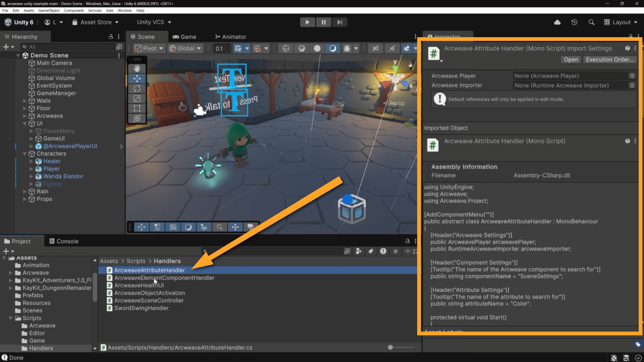Image resolution: width=644 pixels, height=362 pixels.
Task: Select the Hand view tool
Action: pyautogui.click(x=137, y=68)
